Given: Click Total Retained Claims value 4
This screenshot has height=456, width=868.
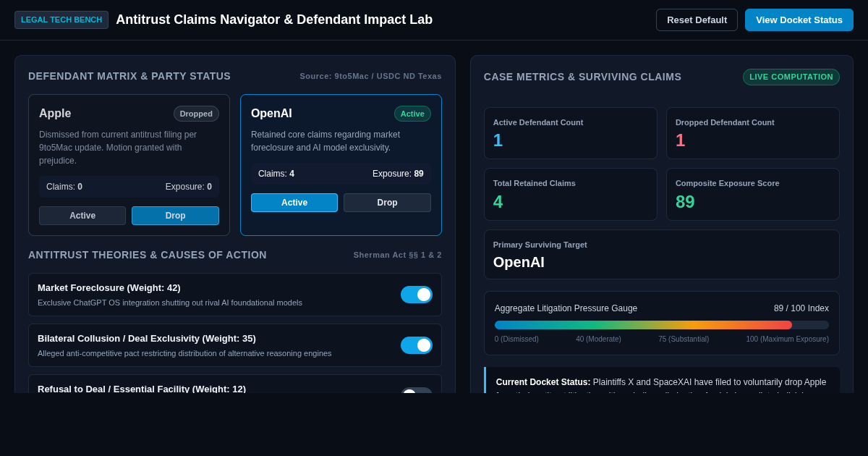Looking at the screenshot, I should click(498, 202).
